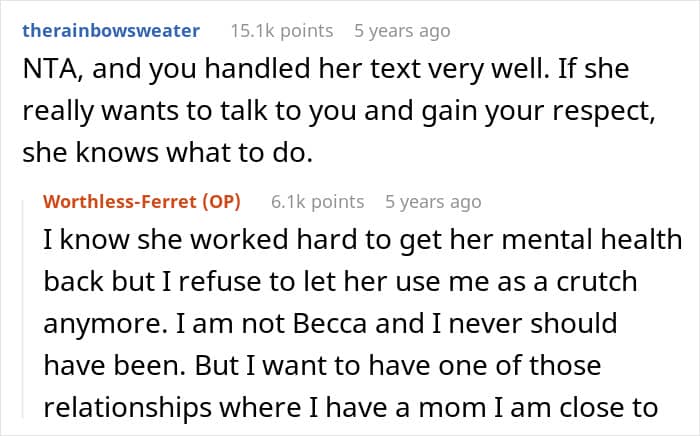The image size is (700, 436).
Task: Open timestamp '5 years ago' on OP's reply
Action: point(433,202)
